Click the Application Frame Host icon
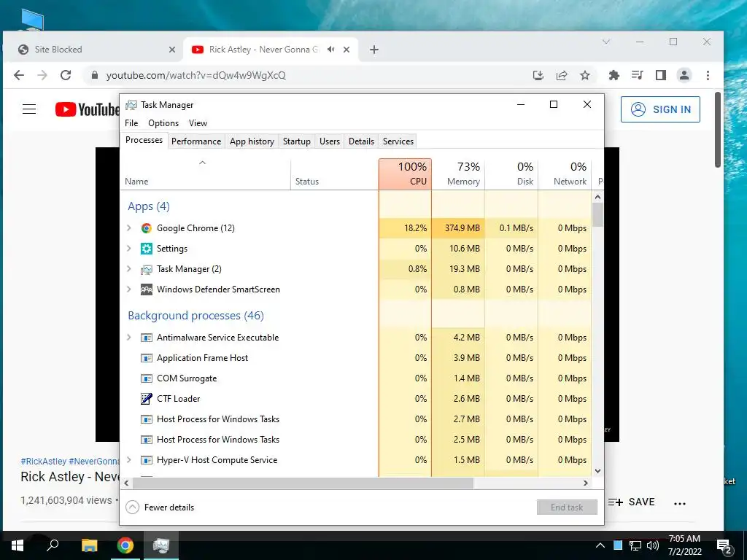This screenshot has height=560, width=747. tap(146, 358)
